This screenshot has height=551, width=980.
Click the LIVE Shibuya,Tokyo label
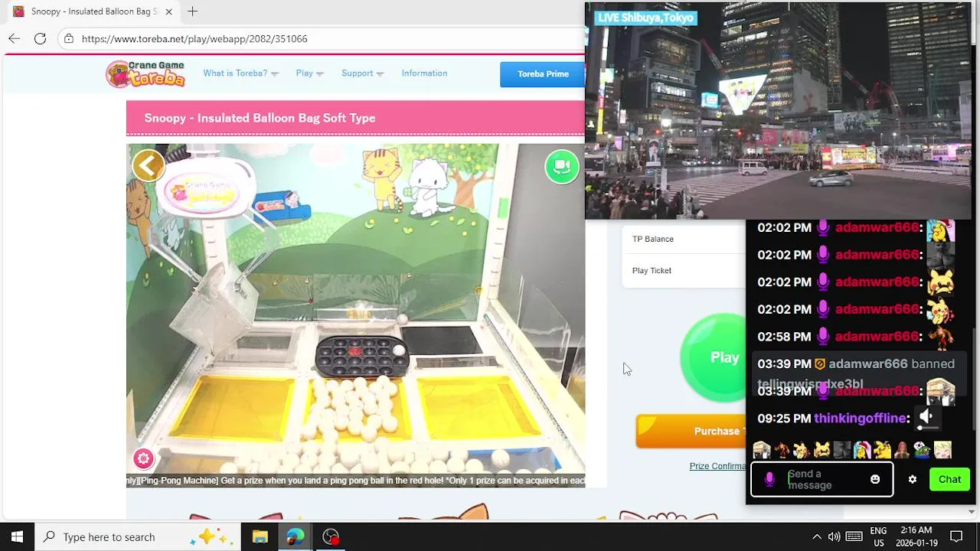click(x=645, y=18)
